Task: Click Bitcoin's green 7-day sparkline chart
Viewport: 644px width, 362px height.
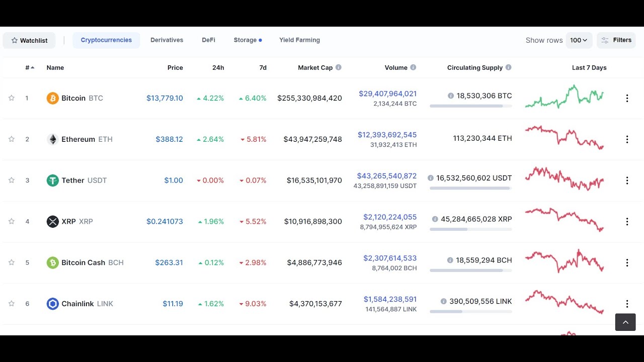Action: (565, 97)
